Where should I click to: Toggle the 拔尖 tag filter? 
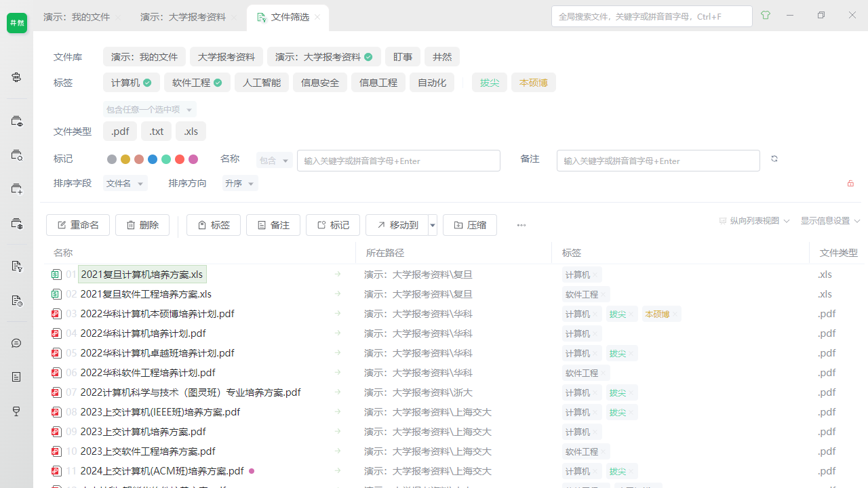[489, 82]
